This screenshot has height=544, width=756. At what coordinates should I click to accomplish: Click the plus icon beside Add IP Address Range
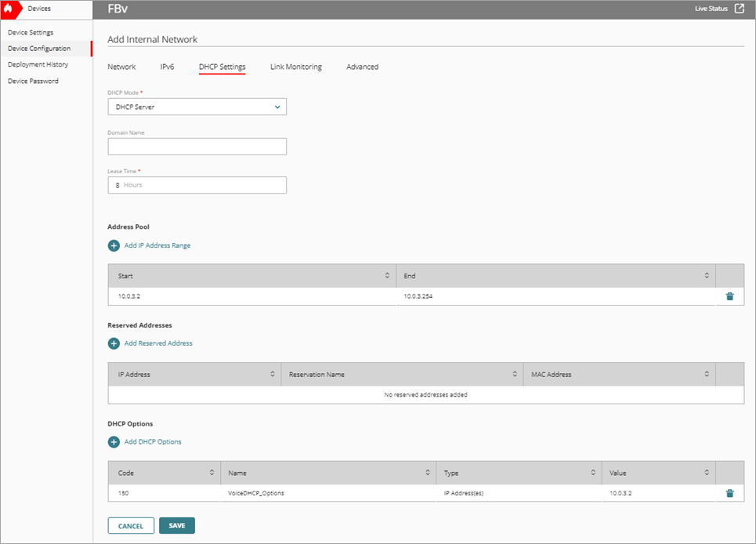click(114, 245)
